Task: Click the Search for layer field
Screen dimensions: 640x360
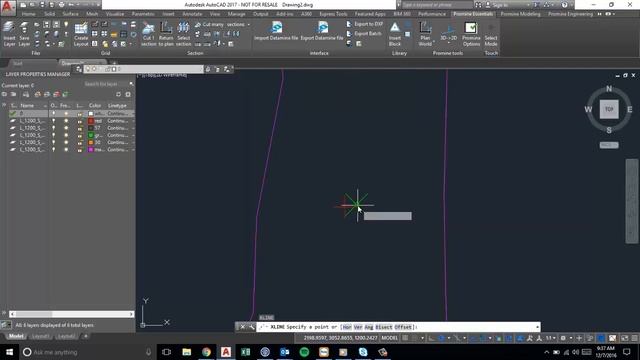Action: click(x=105, y=84)
